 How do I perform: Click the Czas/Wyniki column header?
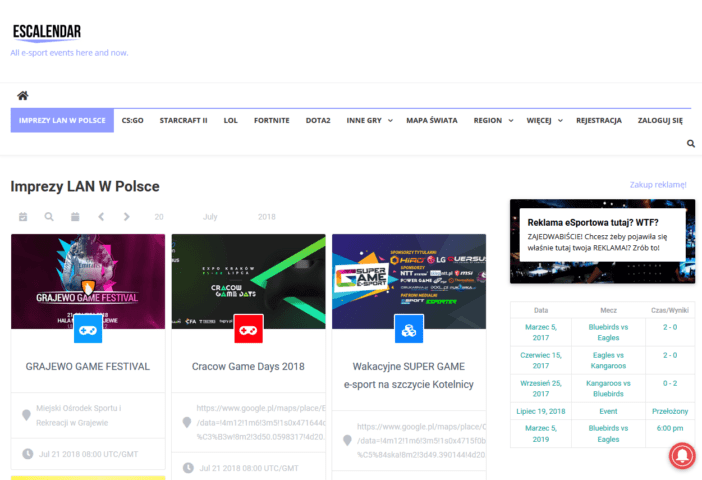tap(670, 310)
